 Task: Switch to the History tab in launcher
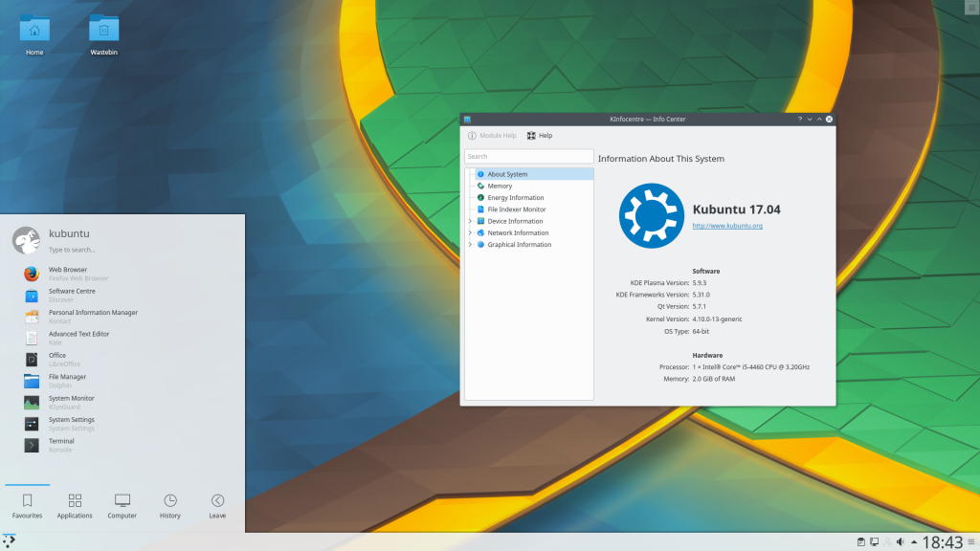[169, 506]
